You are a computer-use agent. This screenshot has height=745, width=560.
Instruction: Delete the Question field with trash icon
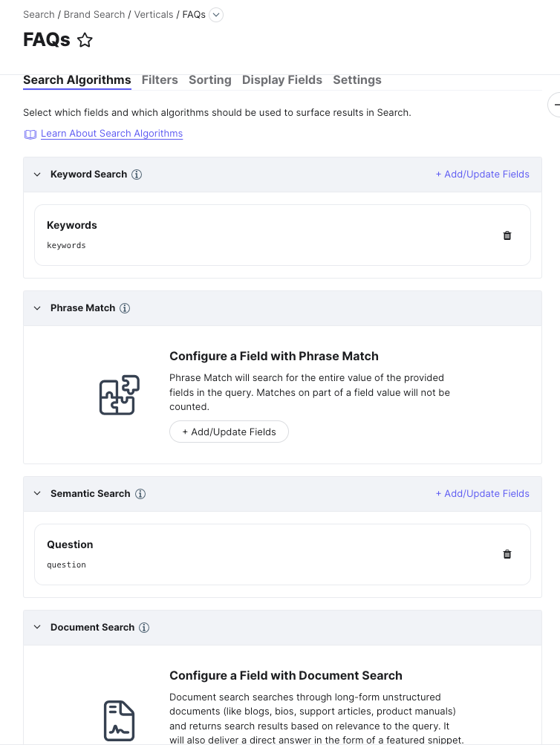(x=507, y=554)
